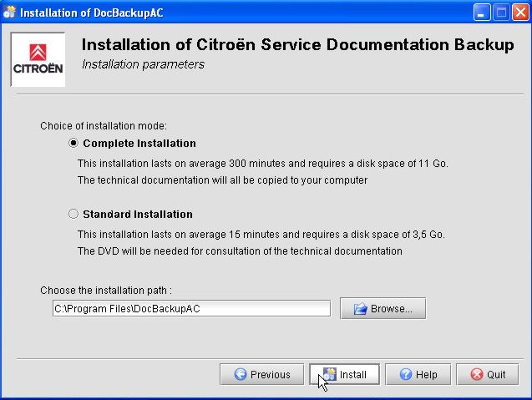Viewport: 532px width, 400px height.
Task: Start setup with the Install button
Action: click(344, 374)
